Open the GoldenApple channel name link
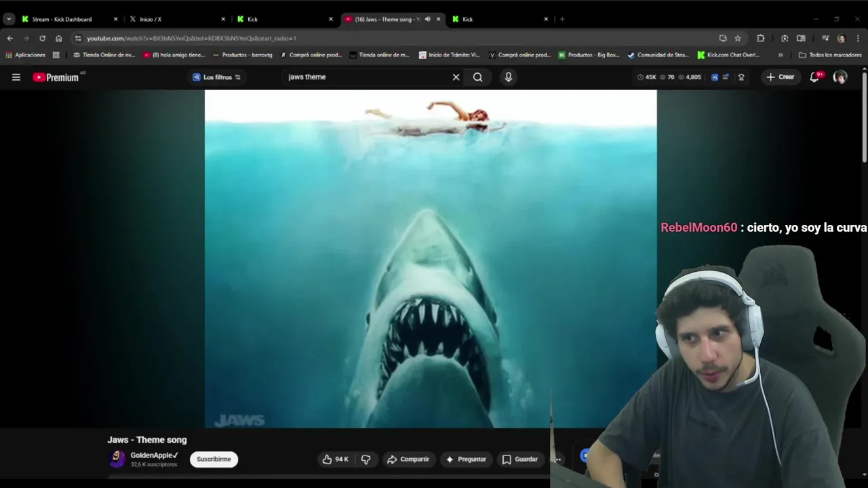This screenshot has width=868, height=488. [154, 455]
